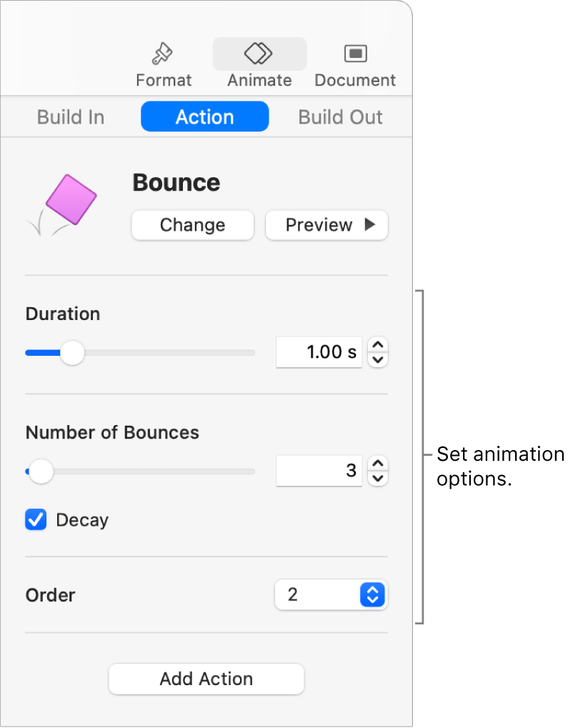Increase Number of Bounces stepper
This screenshot has width=568, height=728.
[x=378, y=464]
